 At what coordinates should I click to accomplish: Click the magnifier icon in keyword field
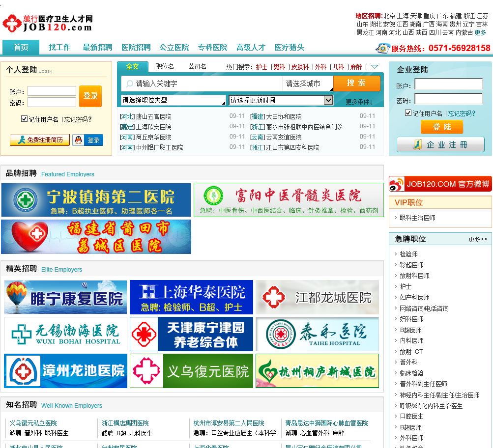[129, 84]
